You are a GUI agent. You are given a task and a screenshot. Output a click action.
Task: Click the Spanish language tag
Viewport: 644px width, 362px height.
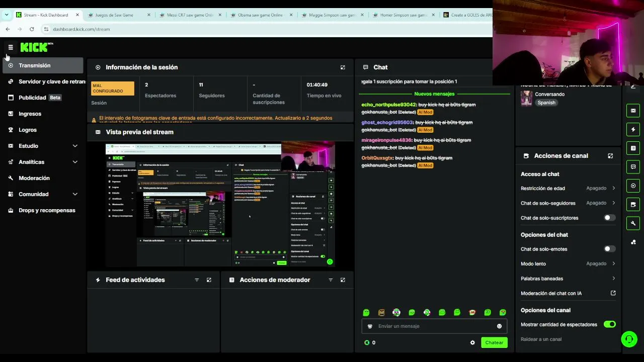[546, 103]
